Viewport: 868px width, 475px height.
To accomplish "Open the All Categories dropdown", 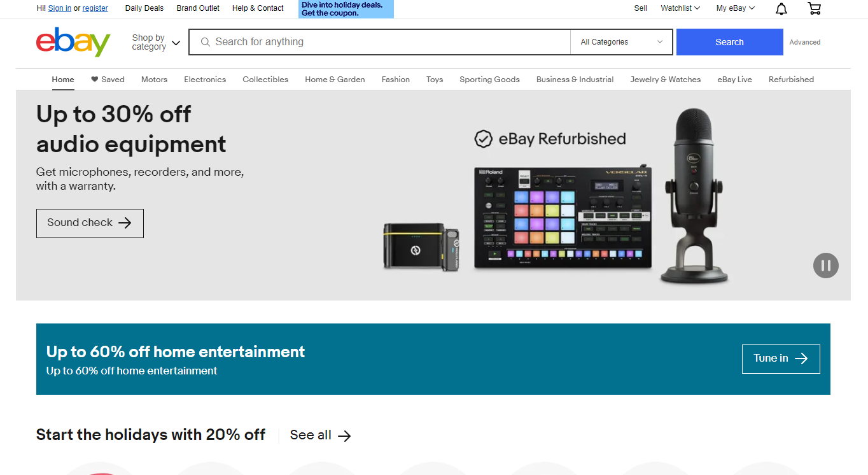I will click(x=621, y=42).
